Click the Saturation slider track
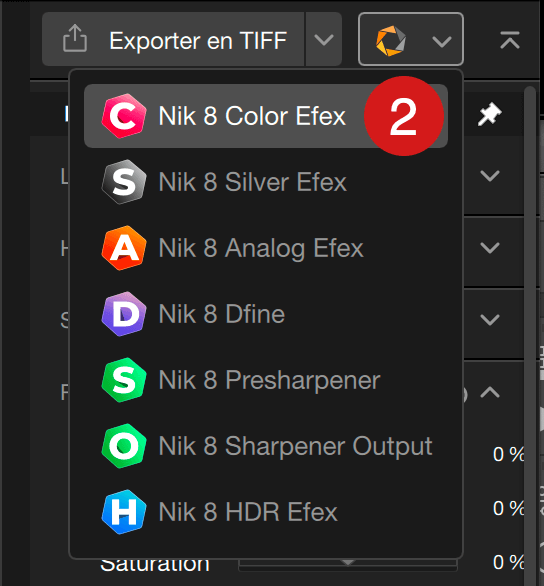The height and width of the screenshot is (586, 544). pyautogui.click(x=348, y=564)
